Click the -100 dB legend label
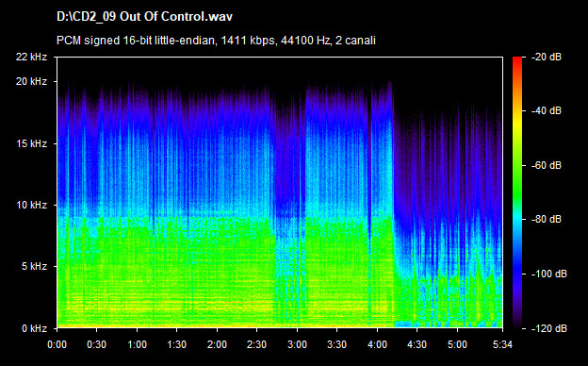588x366 pixels. click(549, 274)
